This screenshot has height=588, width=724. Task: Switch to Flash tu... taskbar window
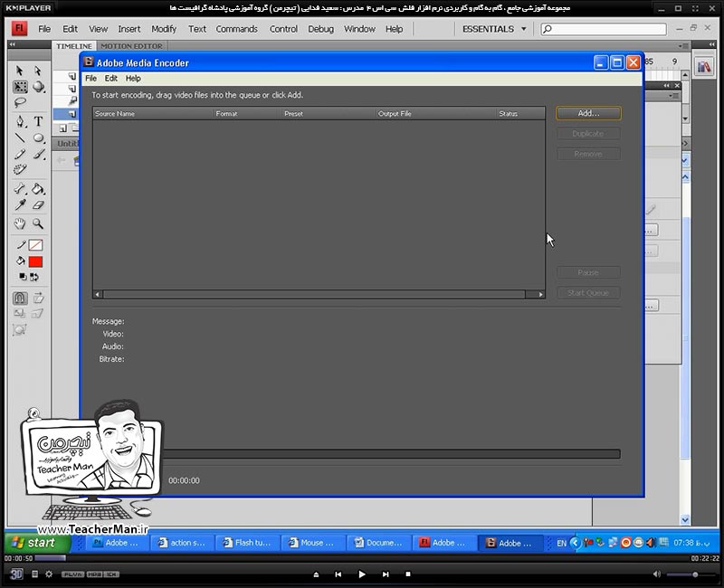(247, 543)
